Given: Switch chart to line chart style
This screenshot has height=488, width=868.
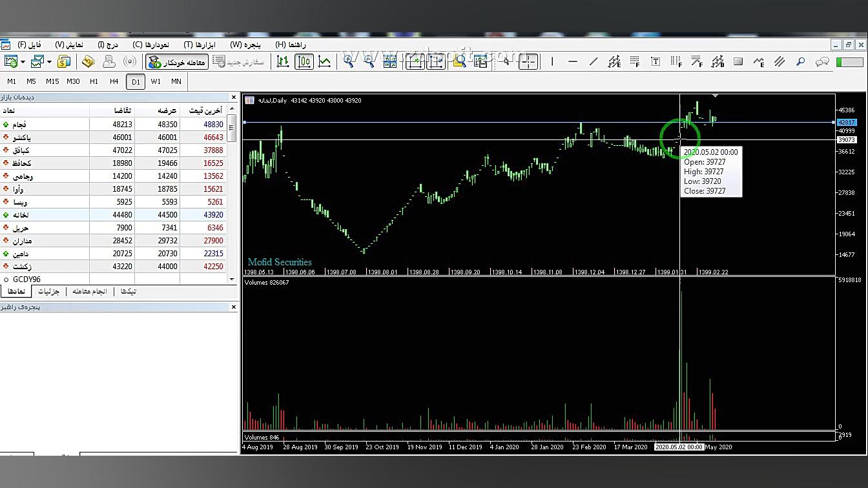Looking at the screenshot, I should (x=325, y=61).
